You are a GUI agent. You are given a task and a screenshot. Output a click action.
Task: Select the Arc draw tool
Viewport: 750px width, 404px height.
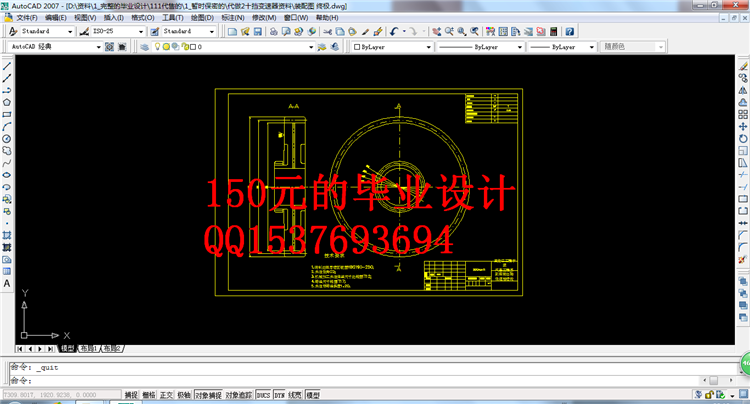click(x=7, y=127)
